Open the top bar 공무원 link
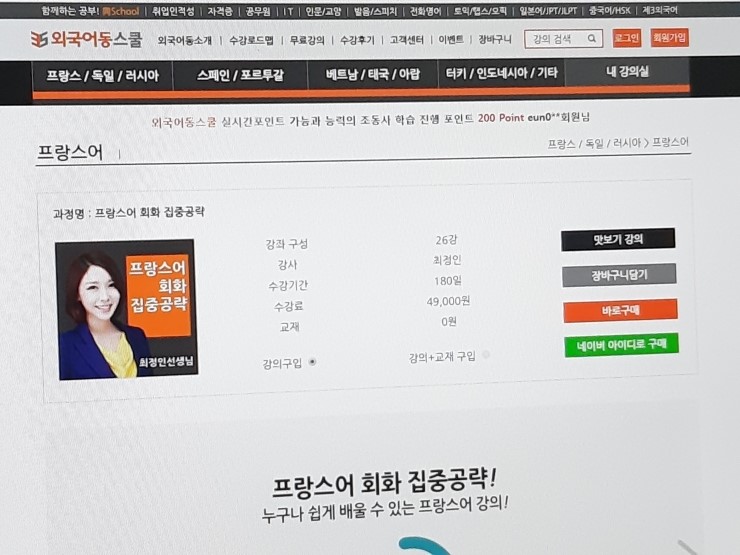The width and height of the screenshot is (740, 555). pyautogui.click(x=258, y=11)
